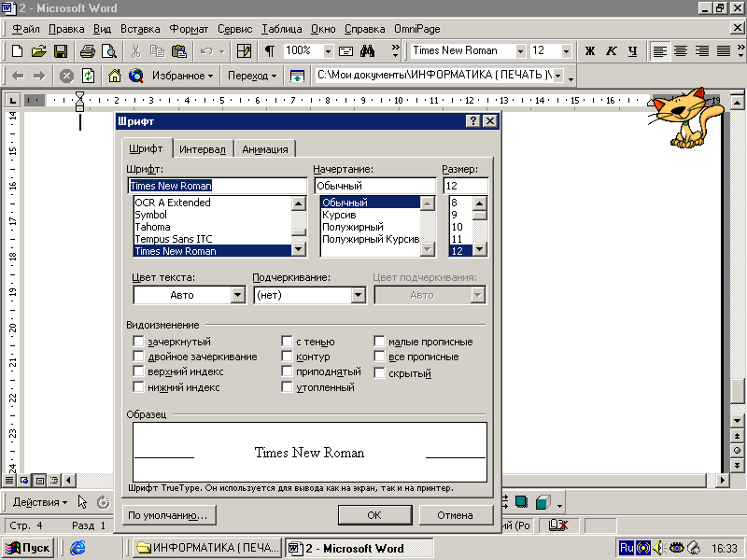
Task: Apply italic with the К icon
Action: 612,51
